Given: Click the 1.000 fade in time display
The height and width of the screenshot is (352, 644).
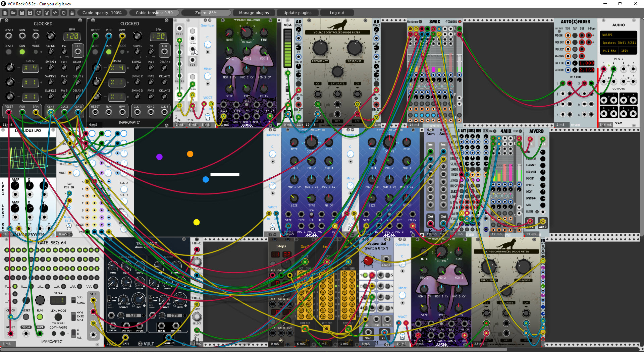Looking at the screenshot, I should (x=587, y=63).
